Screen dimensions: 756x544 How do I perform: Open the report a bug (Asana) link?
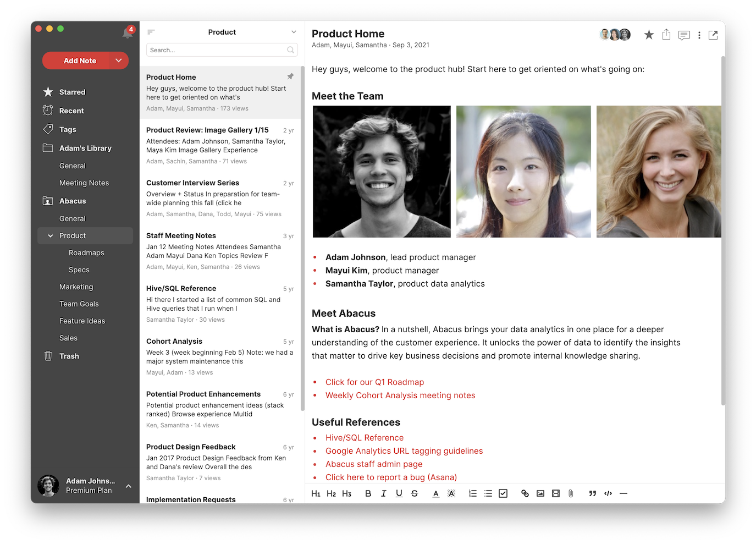tap(391, 477)
